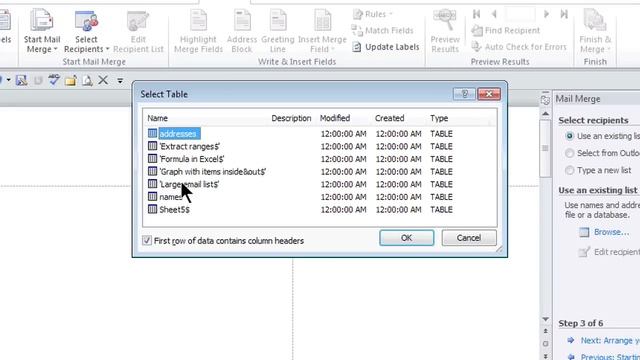Go to last record arrow
This screenshot has width=640, height=360.
pos(564,14)
